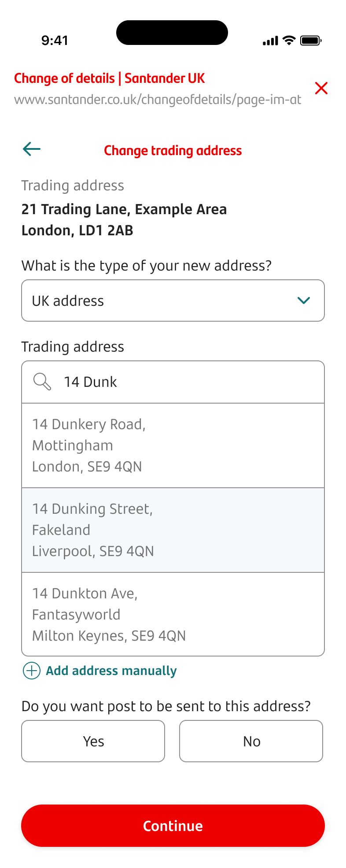
Task: Click the magnifying glass search icon
Action: [42, 382]
